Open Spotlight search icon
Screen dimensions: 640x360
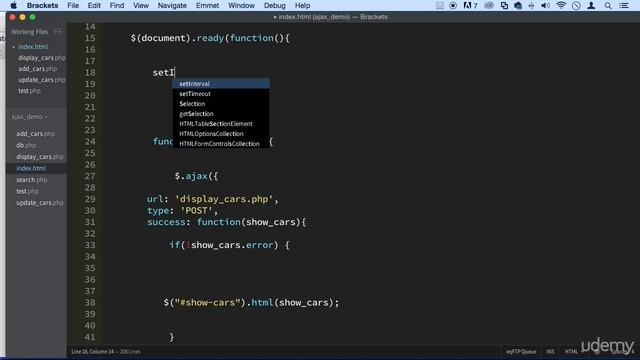pos(608,5)
